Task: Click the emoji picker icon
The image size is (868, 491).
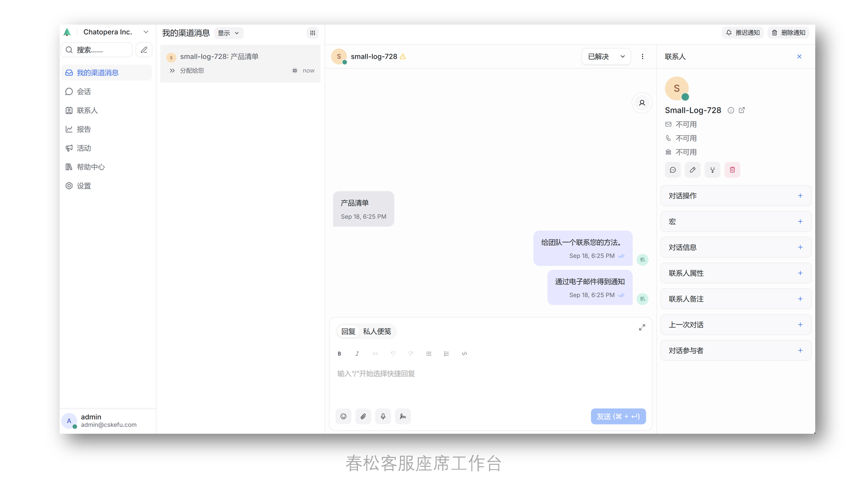Action: tap(343, 416)
